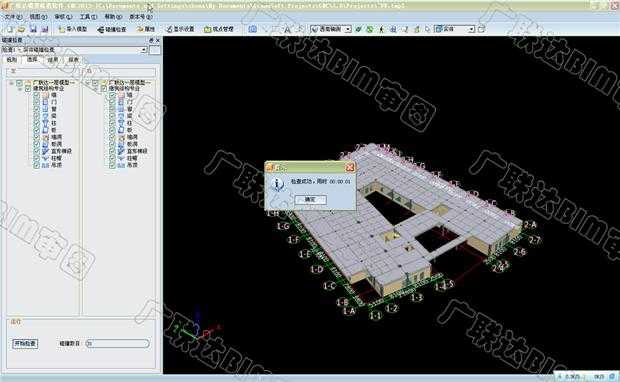Open the 视图 menu
This screenshot has width=620, height=382.
pos(38,17)
